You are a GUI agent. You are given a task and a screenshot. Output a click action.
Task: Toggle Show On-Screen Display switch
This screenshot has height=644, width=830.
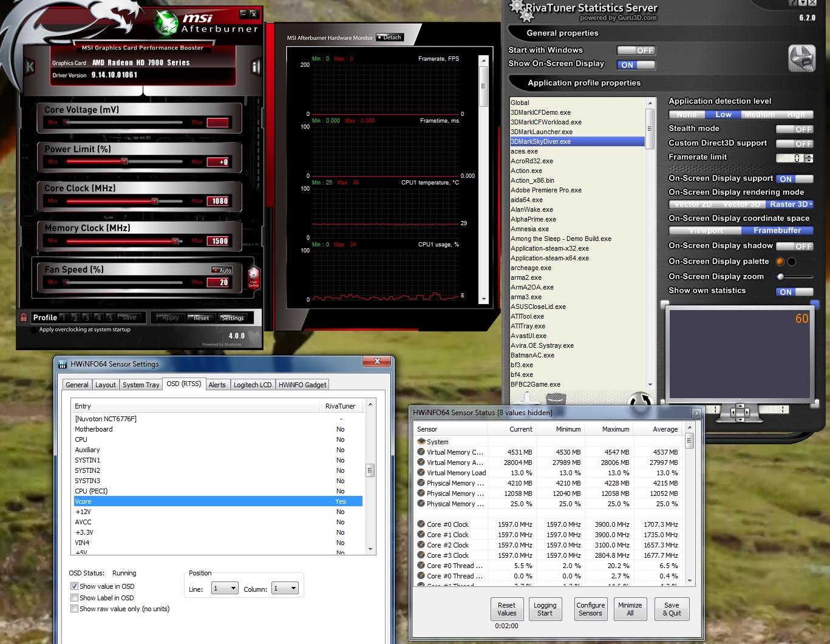[636, 65]
